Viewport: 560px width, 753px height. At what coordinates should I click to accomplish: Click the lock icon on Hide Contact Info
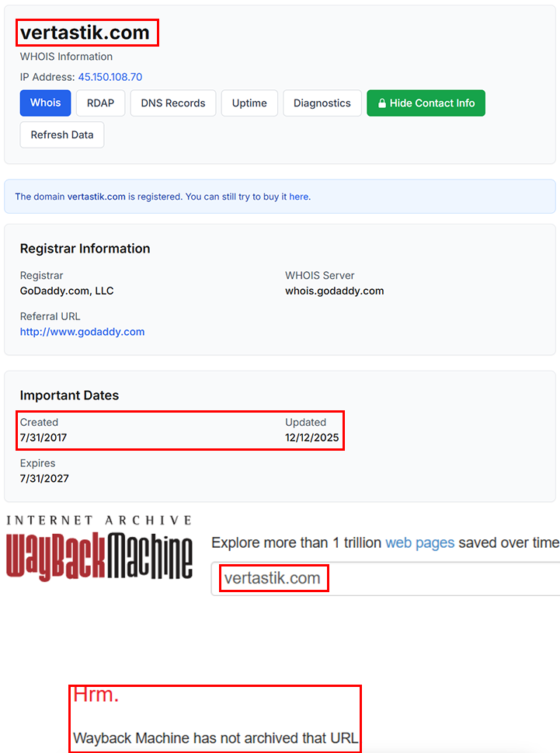coord(382,103)
